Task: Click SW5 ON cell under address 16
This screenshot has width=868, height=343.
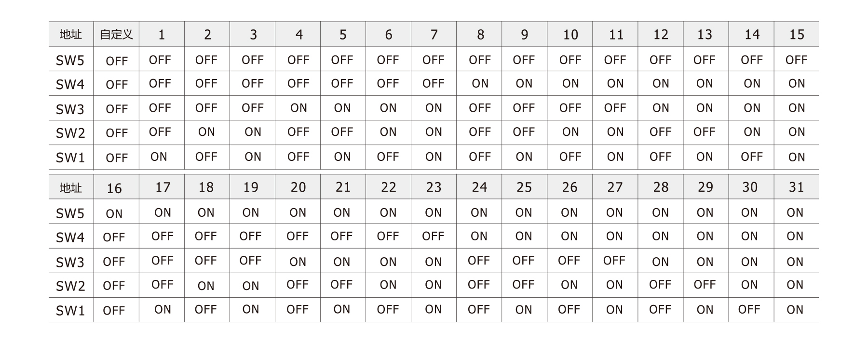Action: (114, 213)
